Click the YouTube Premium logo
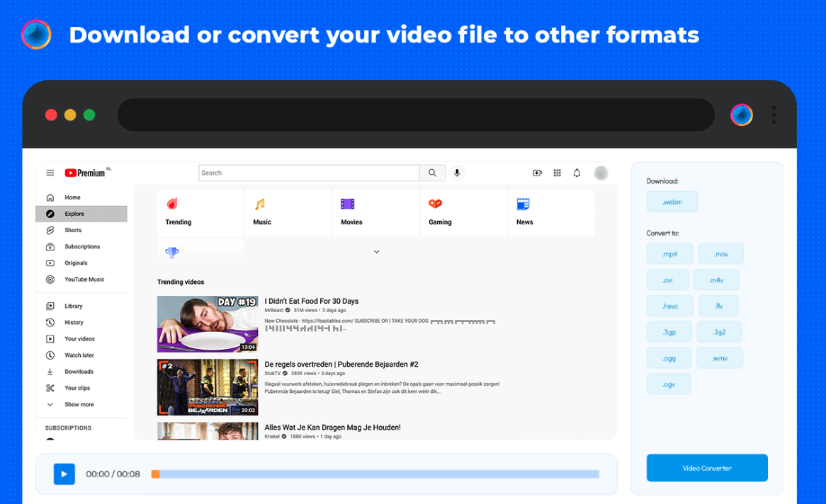The image size is (826, 504). click(86, 173)
